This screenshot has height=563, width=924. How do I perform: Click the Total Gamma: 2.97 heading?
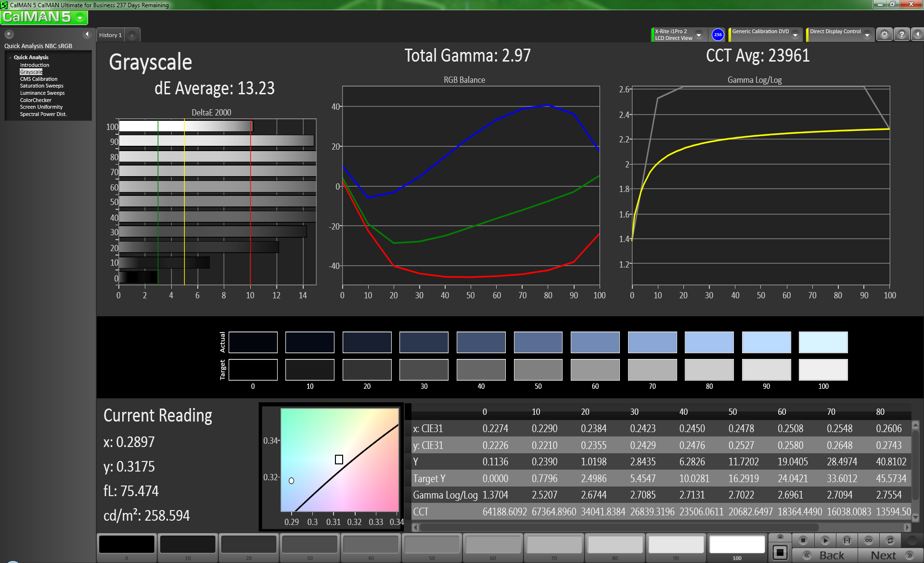(x=467, y=56)
